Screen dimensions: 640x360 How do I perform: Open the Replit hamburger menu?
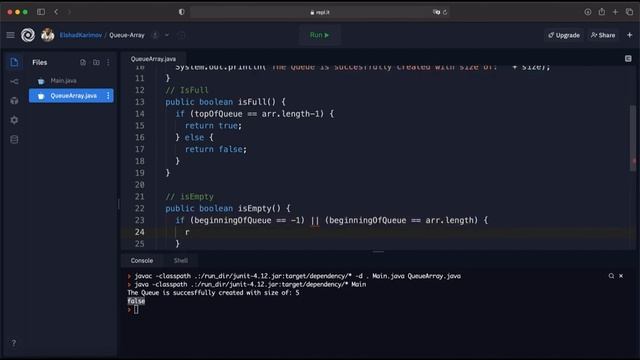click(x=10, y=35)
